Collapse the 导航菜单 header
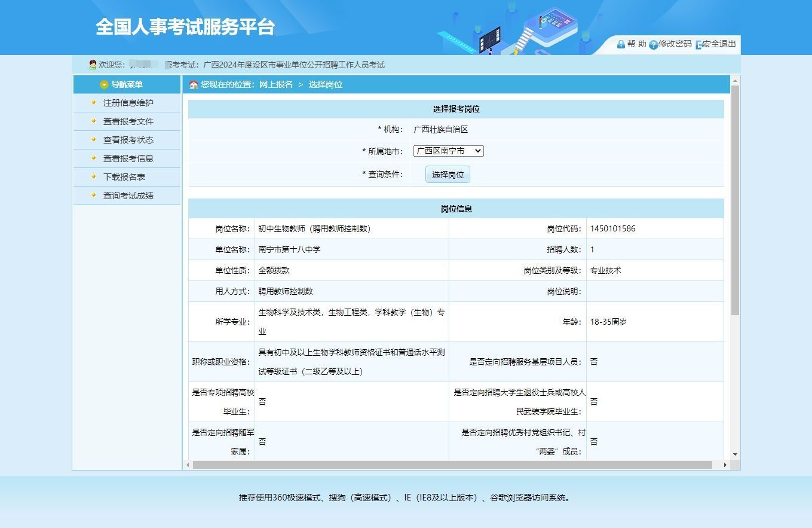Screen dimensions: 812x528 click(x=127, y=84)
